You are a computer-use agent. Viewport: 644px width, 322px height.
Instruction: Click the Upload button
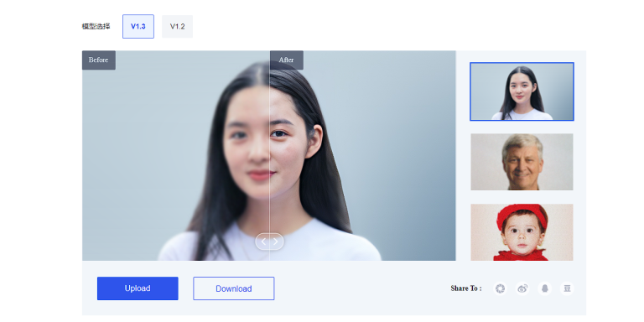(x=138, y=288)
